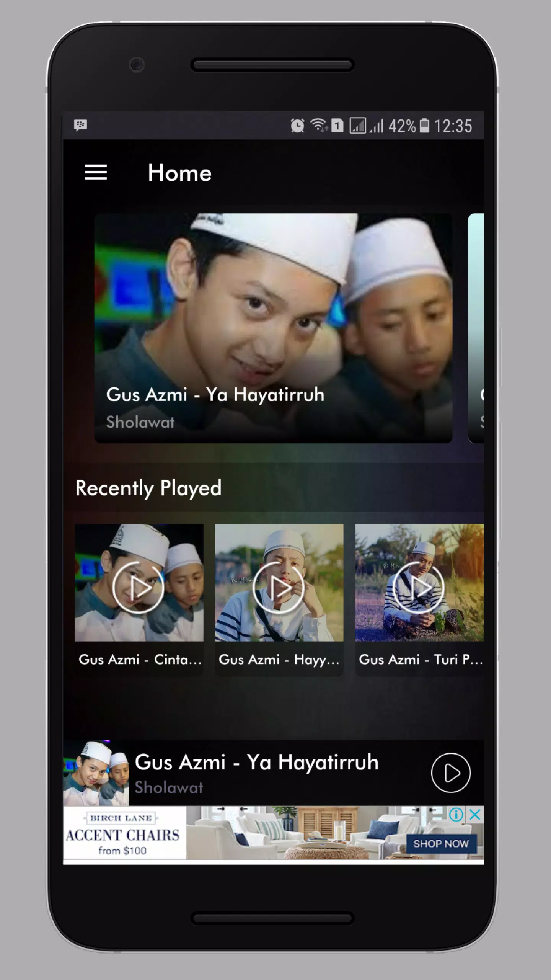Play the Gus Azmi - Cinta recently played track

pos(139,587)
